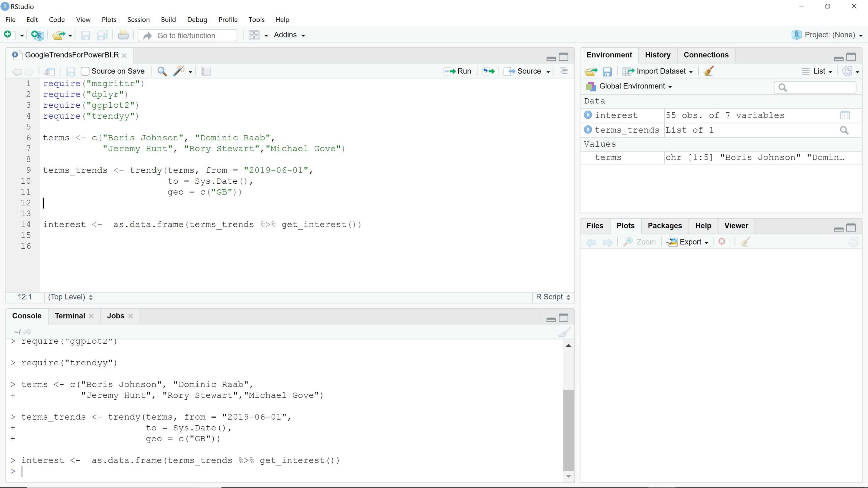Click console scrollbar up arrow
The image size is (868, 488).
coord(569,345)
